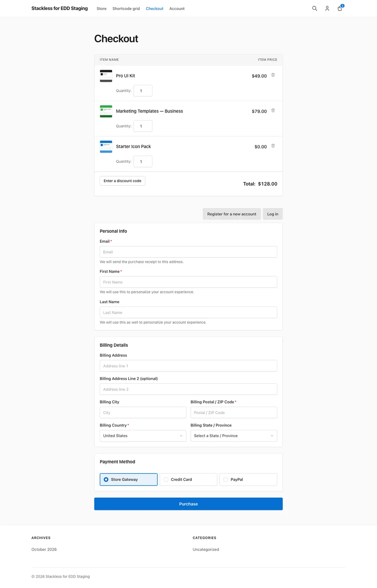Click the Total: $128.00 text
Image resolution: width=377 pixels, height=588 pixels.
click(260, 184)
